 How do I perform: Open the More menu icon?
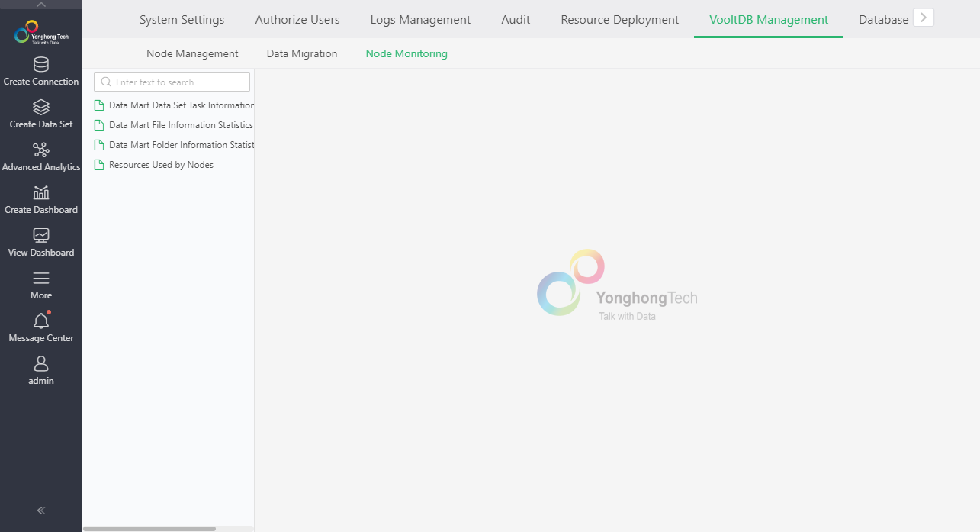pyautogui.click(x=41, y=279)
